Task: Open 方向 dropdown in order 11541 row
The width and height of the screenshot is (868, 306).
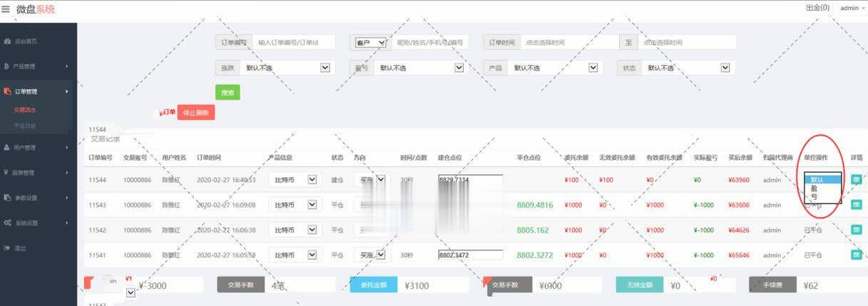Action: click(x=371, y=255)
